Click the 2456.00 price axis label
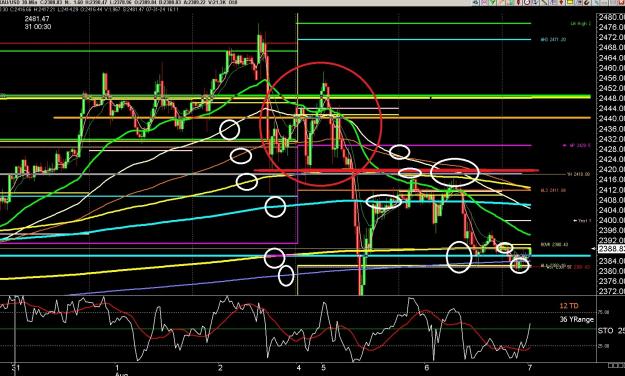The width and height of the screenshot is (625, 376). click(611, 78)
